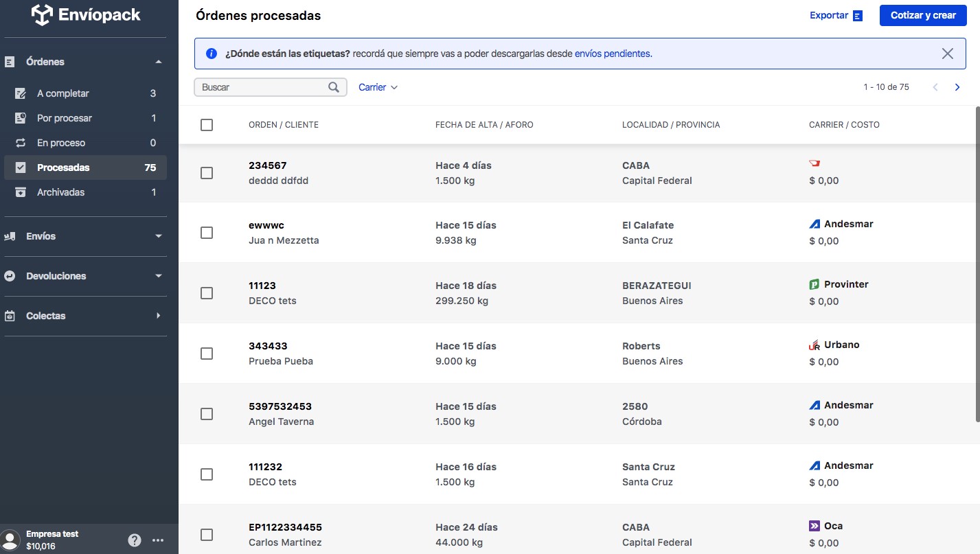Open En proceso orders
This screenshot has width=980, height=554.
(x=85, y=143)
